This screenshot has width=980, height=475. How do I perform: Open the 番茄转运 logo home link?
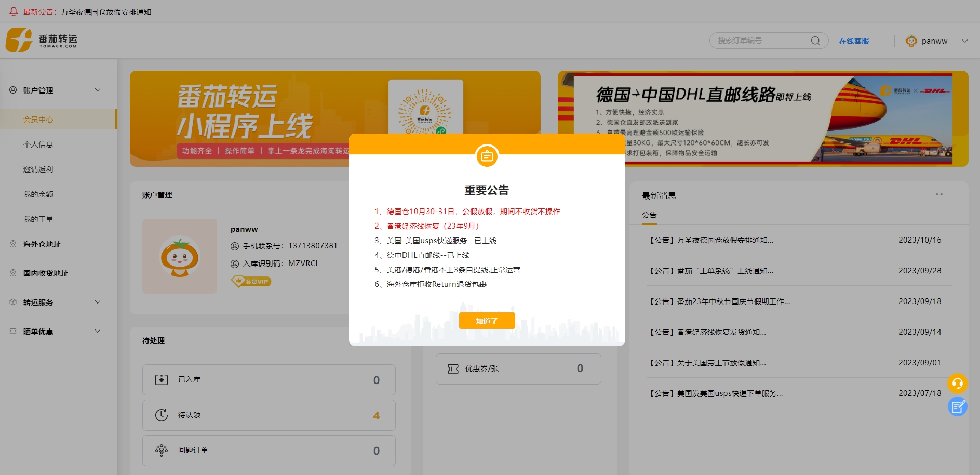(x=42, y=40)
